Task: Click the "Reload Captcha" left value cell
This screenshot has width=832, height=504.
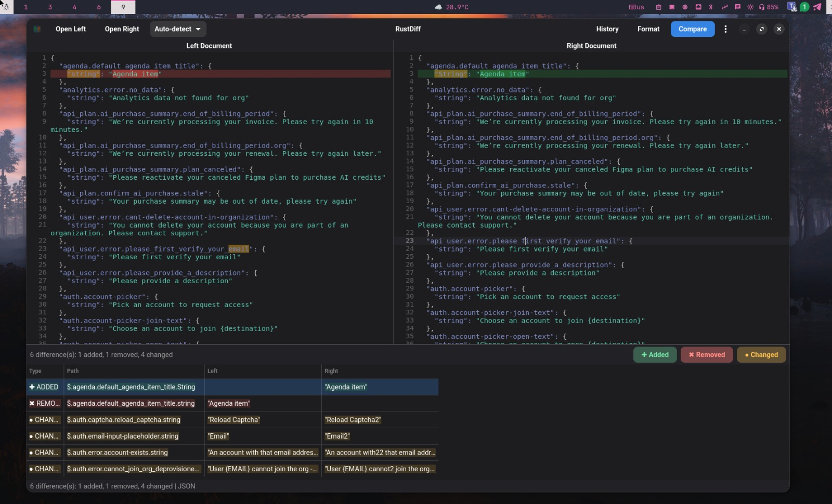Action: pos(263,420)
